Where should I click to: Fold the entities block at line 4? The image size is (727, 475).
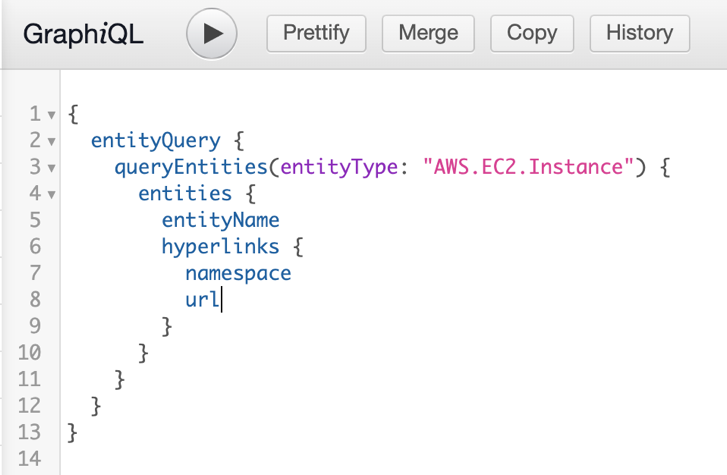(52, 194)
